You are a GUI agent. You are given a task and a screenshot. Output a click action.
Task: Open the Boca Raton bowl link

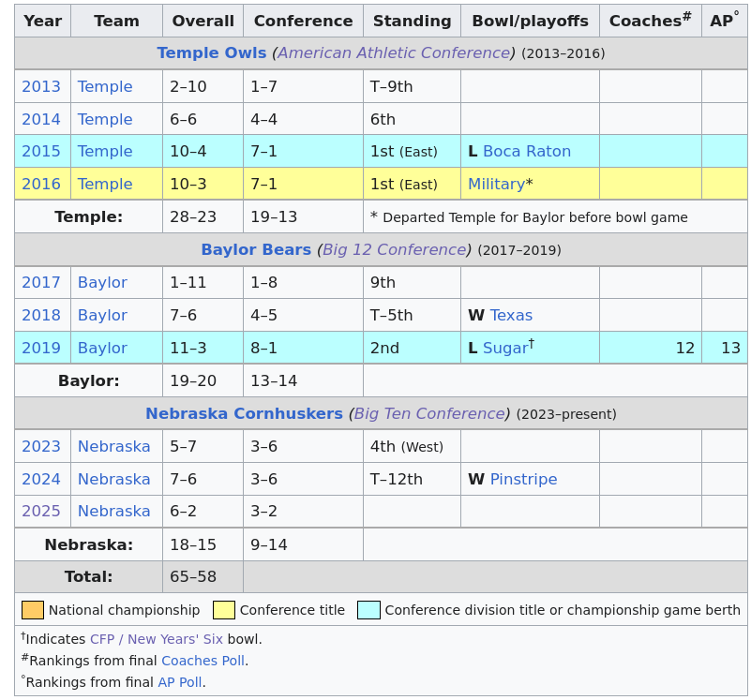[526, 152]
